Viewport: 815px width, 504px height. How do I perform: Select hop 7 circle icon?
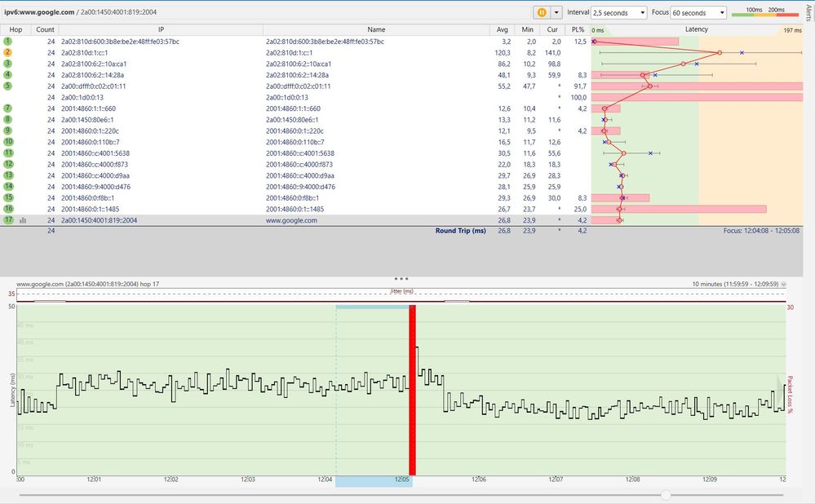7,108
